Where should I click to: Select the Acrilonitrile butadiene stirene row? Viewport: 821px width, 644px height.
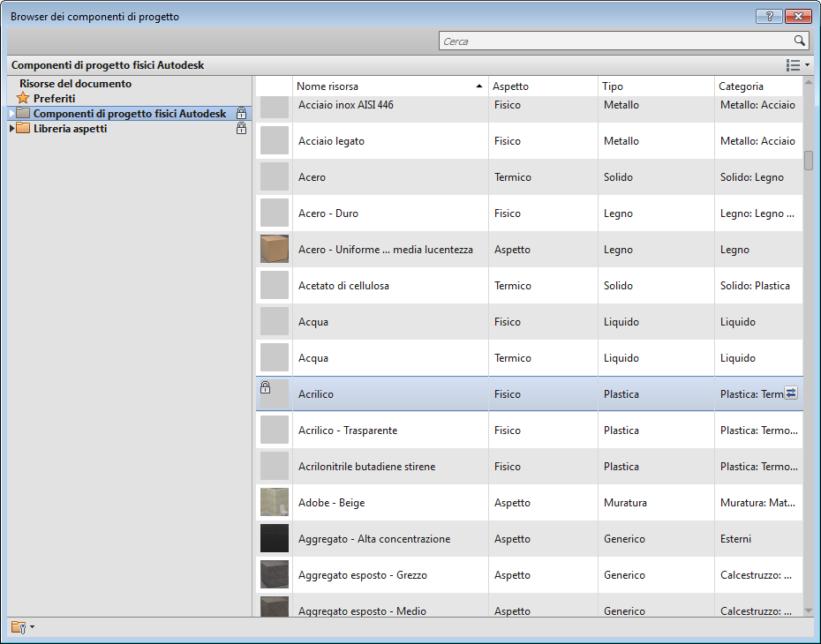pos(529,466)
